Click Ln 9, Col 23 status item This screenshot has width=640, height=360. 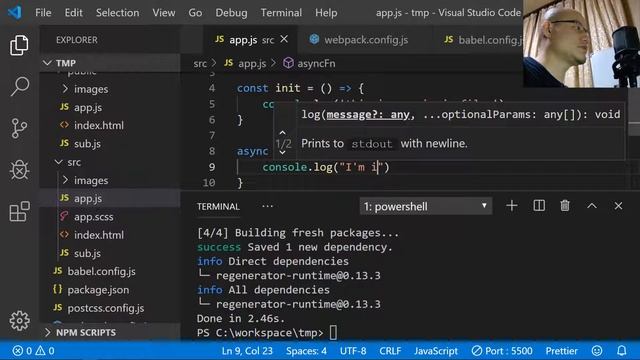247,351
